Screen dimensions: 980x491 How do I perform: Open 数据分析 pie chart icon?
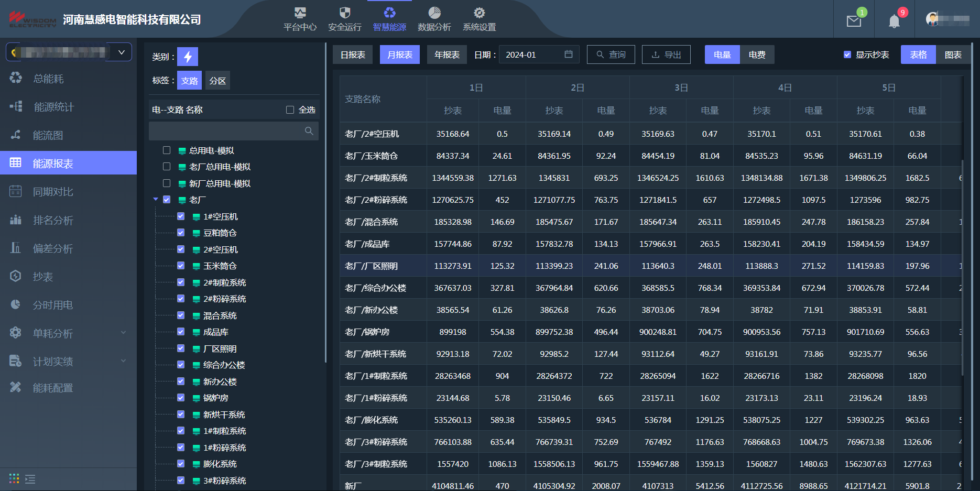pyautogui.click(x=434, y=13)
